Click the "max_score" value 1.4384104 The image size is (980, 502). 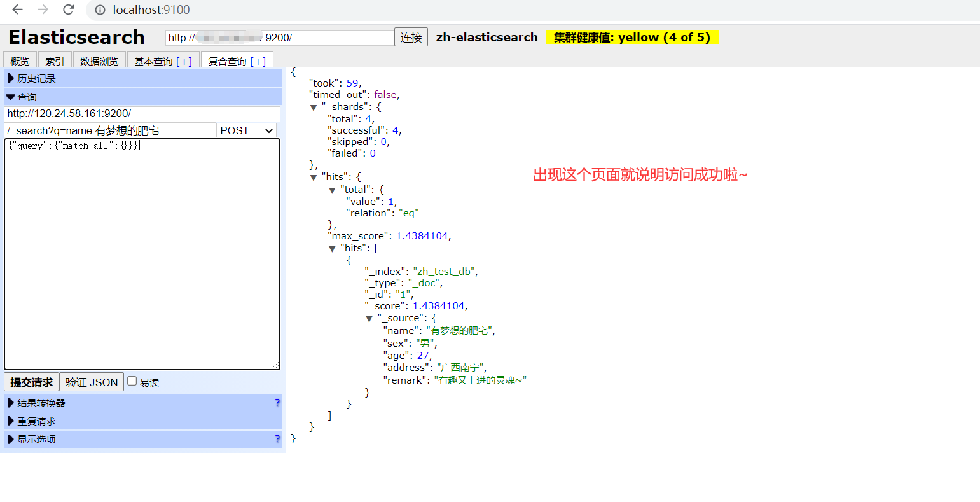click(x=422, y=236)
